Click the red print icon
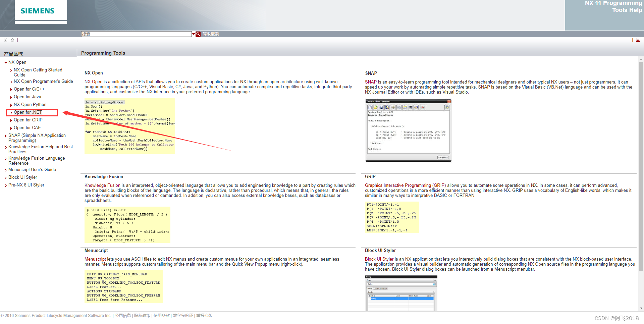 tap(638, 40)
